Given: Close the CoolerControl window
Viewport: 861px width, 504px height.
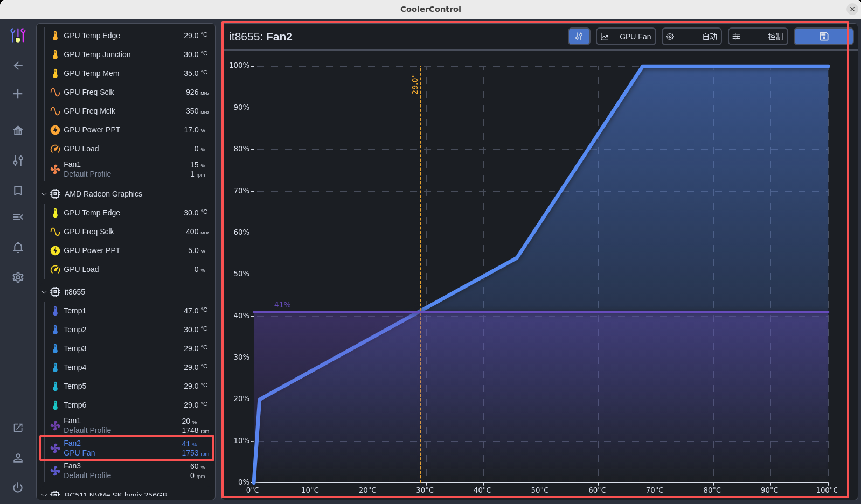Looking at the screenshot, I should pyautogui.click(x=852, y=9).
